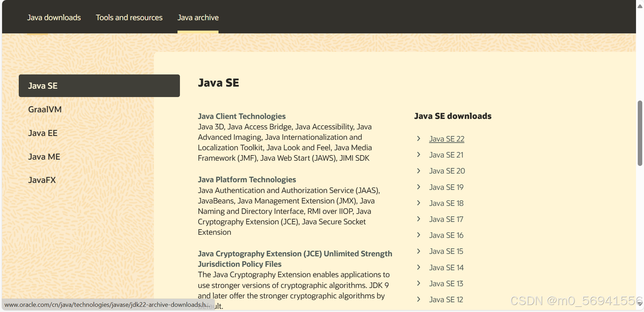Open the Java SE 18 download link
644x312 pixels.
click(x=446, y=203)
